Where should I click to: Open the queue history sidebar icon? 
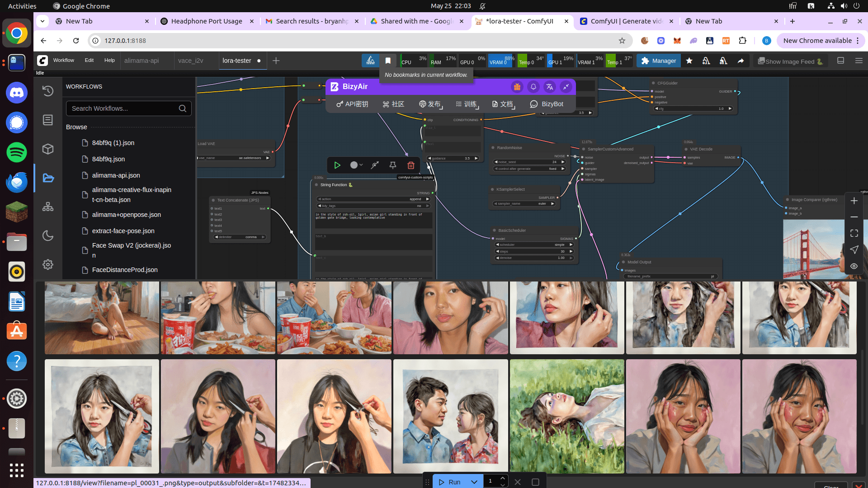[48, 91]
